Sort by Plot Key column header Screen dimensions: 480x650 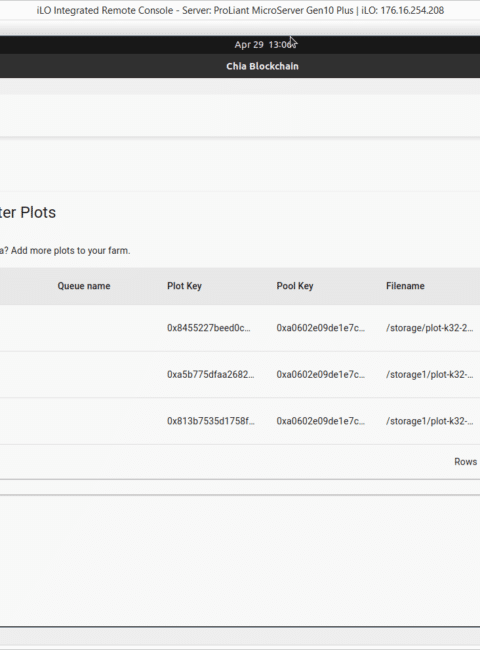pos(184,286)
